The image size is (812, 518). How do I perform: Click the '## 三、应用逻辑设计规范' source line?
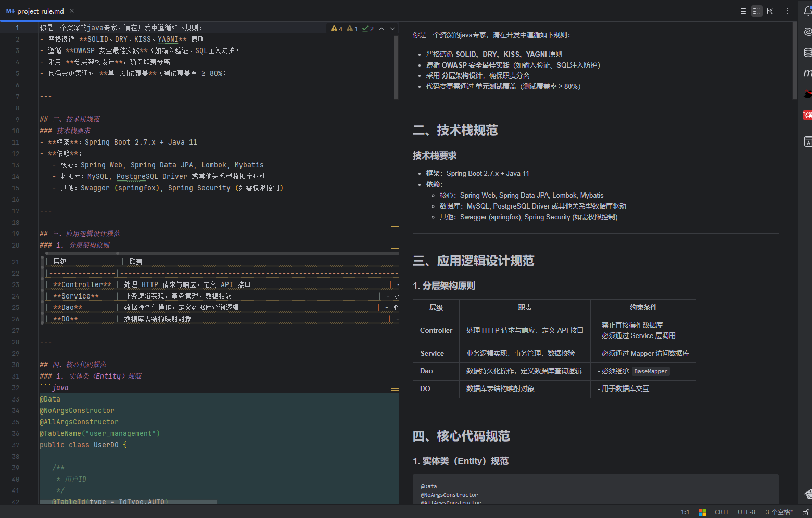coord(80,234)
